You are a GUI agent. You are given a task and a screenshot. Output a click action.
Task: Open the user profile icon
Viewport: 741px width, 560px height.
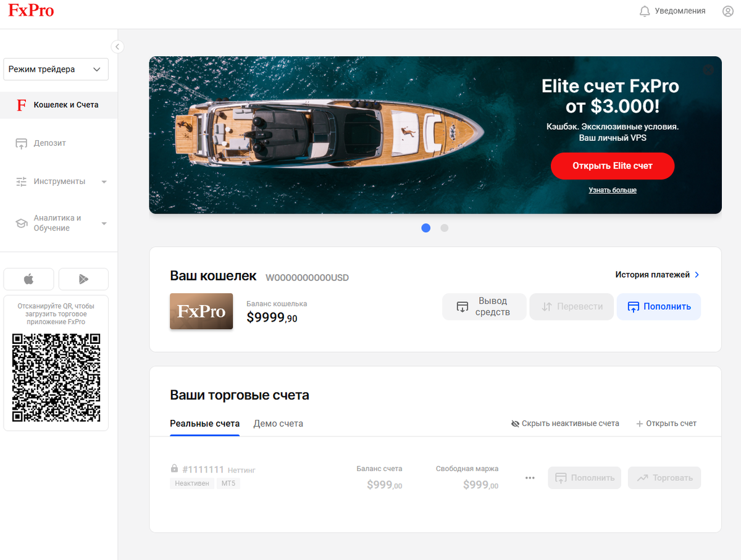(728, 11)
